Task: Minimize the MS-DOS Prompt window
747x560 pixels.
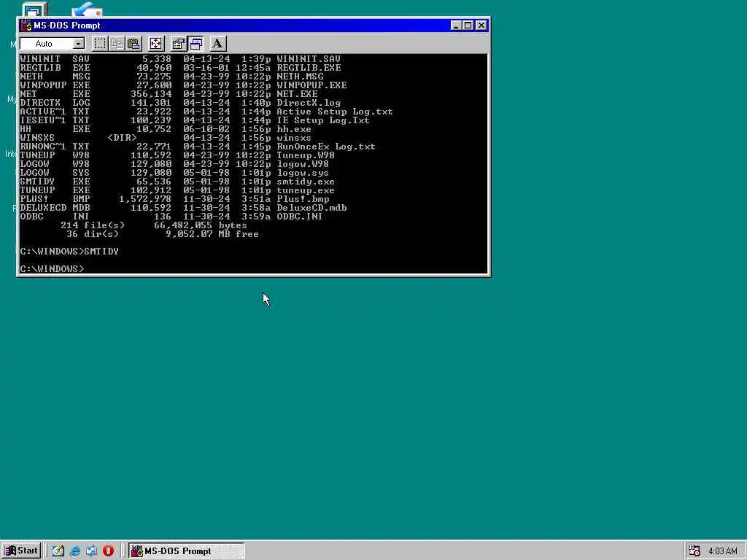Action: click(456, 26)
